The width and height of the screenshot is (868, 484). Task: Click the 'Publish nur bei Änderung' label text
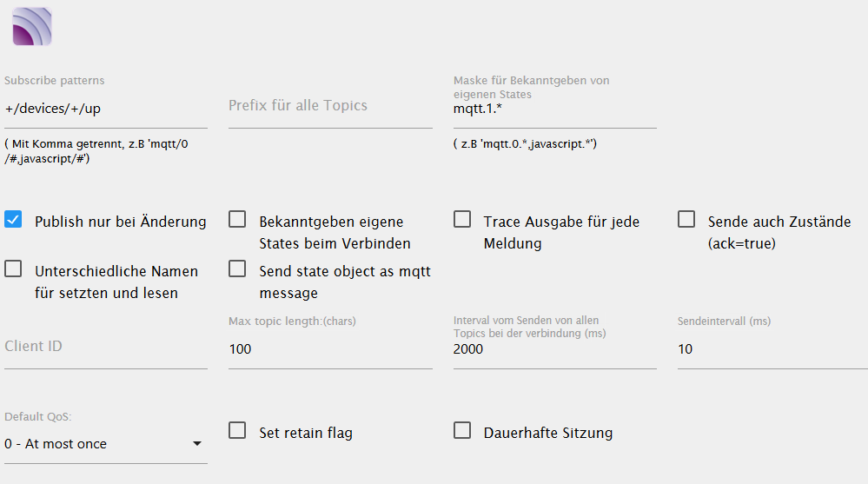(x=121, y=222)
